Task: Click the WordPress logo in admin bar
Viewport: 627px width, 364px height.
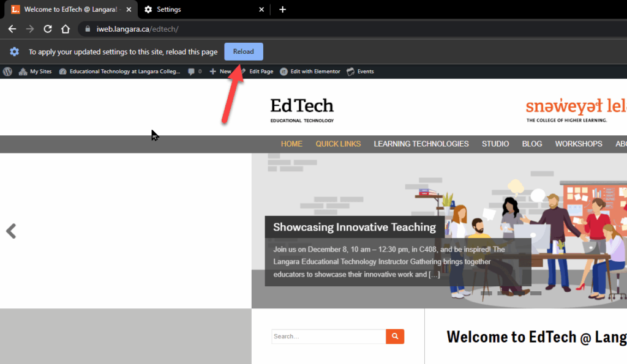Action: point(7,72)
